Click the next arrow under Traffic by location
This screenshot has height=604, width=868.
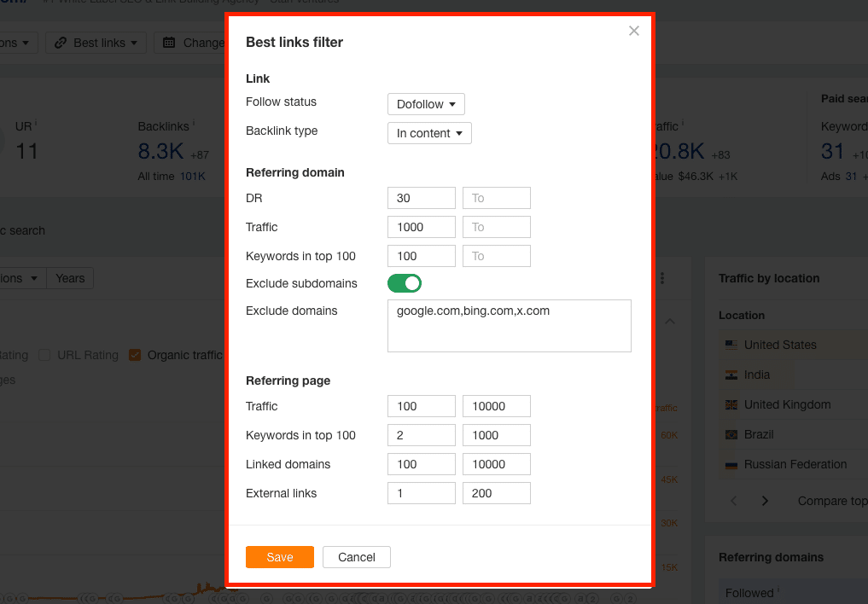coord(765,501)
